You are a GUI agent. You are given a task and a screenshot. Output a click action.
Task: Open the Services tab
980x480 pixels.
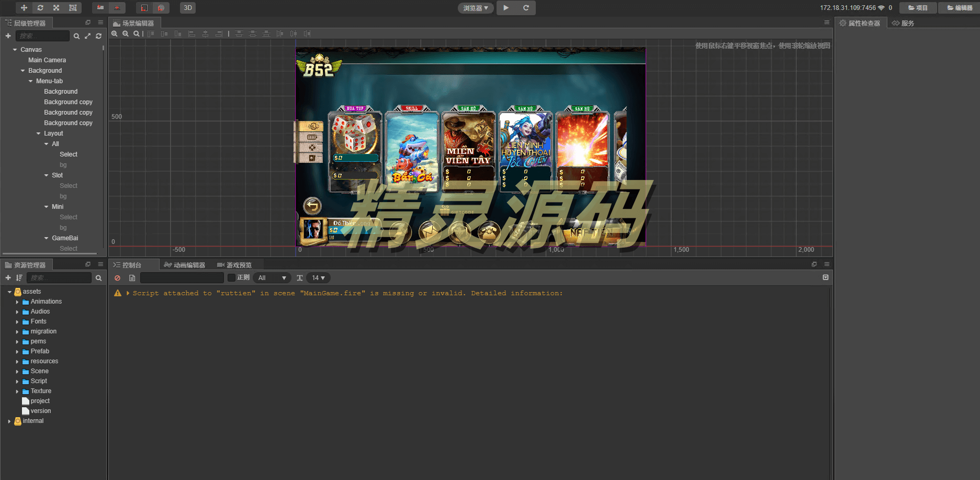click(903, 23)
